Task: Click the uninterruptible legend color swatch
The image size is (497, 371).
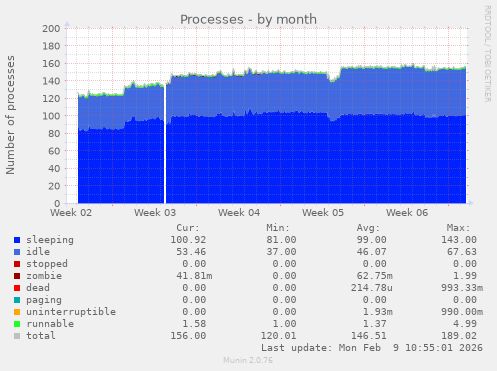Action: [17, 312]
